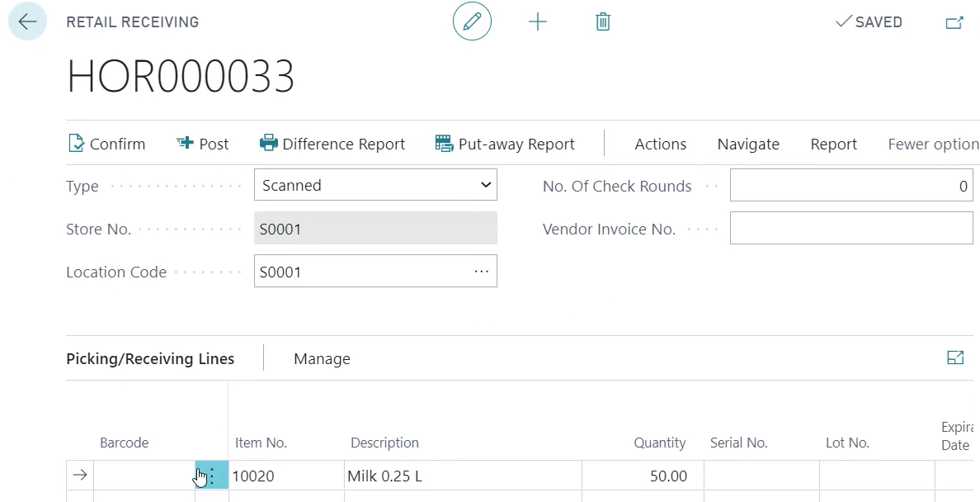This screenshot has height=502, width=980.
Task: Expand the Type dropdown showing Scanned
Action: pyautogui.click(x=375, y=186)
